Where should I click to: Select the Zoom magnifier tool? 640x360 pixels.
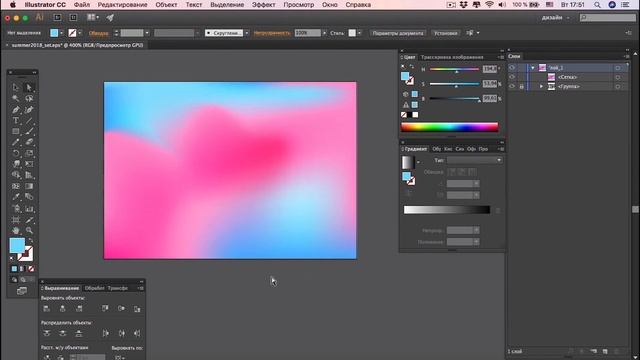29,231
